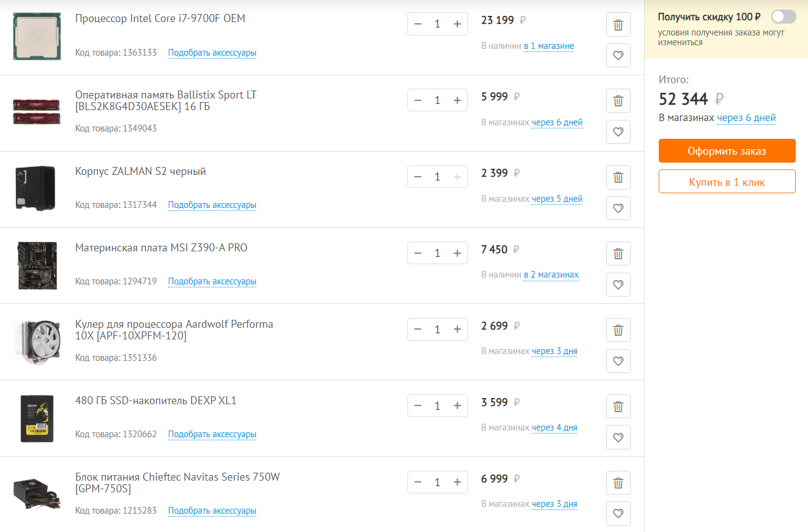Delete ZALMAN S2 case from cart
Image resolution: width=808 pixels, height=532 pixels.
point(618,177)
